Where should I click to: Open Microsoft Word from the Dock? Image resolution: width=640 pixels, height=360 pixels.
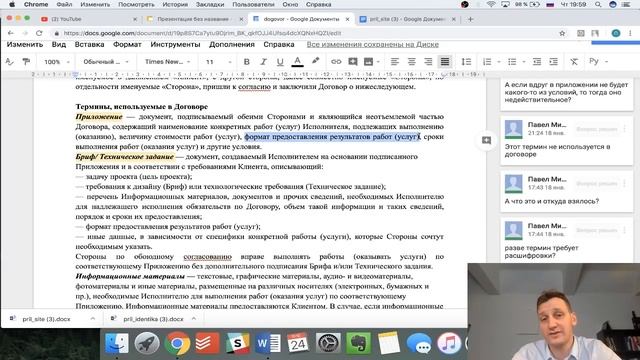[x=268, y=343]
